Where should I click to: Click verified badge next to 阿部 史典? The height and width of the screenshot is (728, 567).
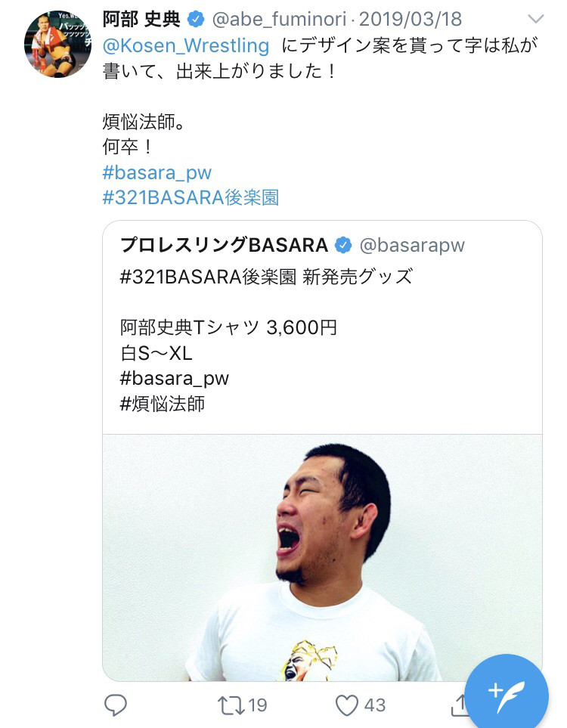point(196,20)
